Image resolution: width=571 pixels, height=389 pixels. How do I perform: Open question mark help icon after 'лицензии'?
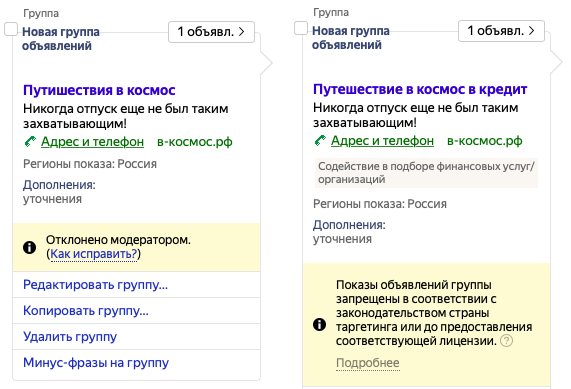[x=507, y=341]
